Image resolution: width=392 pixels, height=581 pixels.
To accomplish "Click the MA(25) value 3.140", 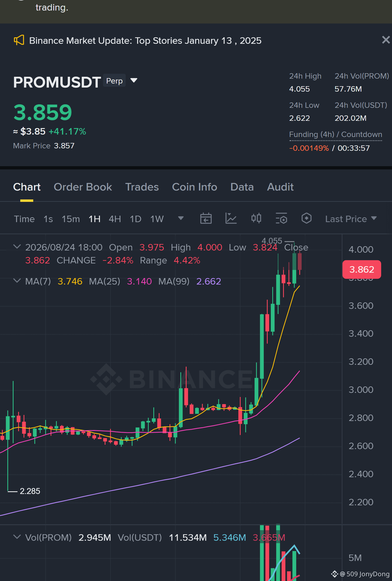I will [x=139, y=281].
